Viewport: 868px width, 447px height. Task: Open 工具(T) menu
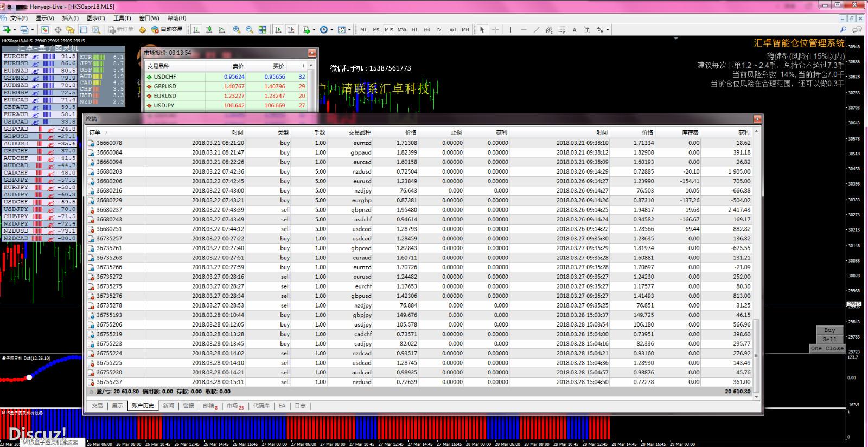(x=122, y=18)
